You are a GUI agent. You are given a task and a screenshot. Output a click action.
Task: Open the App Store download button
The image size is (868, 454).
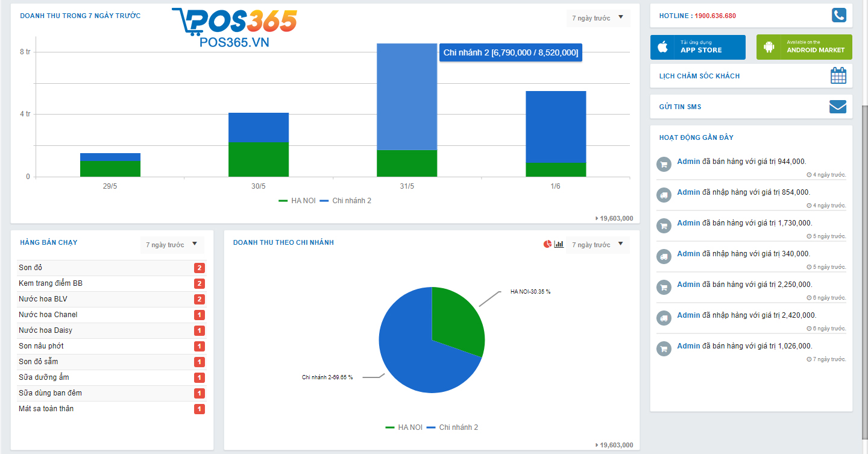click(x=697, y=47)
